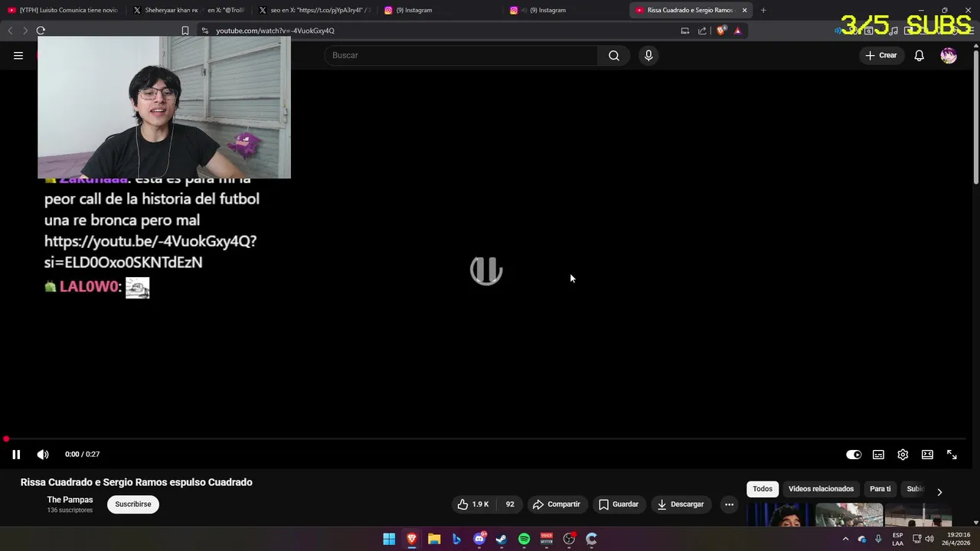
Task: Open the ESP LAA language switcher
Action: coord(897,539)
